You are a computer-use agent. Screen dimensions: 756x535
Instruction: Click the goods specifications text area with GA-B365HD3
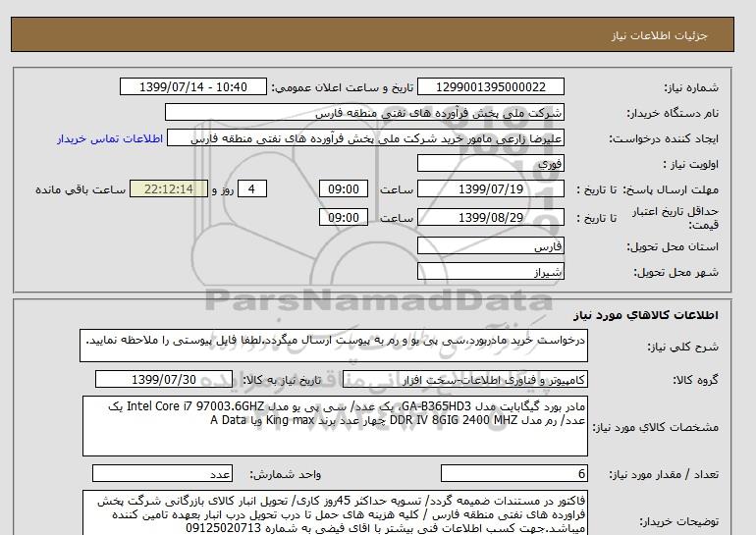pos(335,426)
